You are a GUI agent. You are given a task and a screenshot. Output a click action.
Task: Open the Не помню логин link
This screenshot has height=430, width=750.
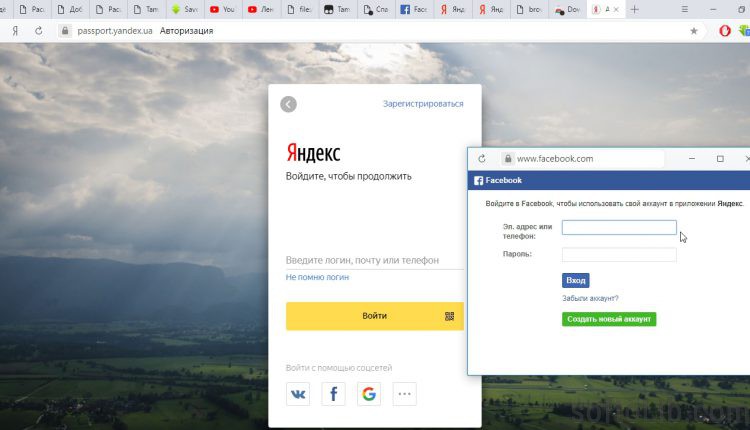tap(317, 277)
